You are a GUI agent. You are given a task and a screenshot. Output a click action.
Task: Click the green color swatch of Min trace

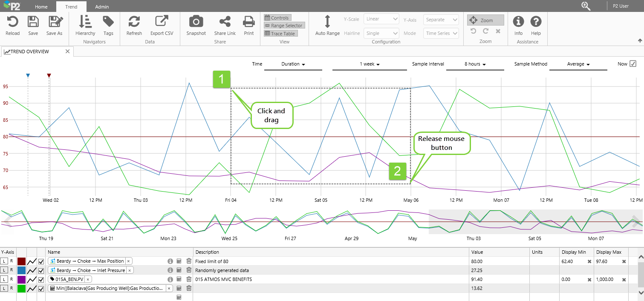tap(21, 288)
